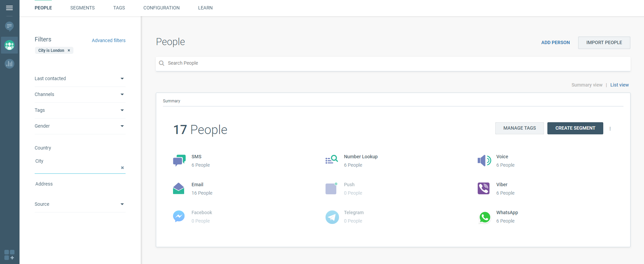This screenshot has width=644, height=264.
Task: Clear the City field value
Action: click(x=122, y=168)
